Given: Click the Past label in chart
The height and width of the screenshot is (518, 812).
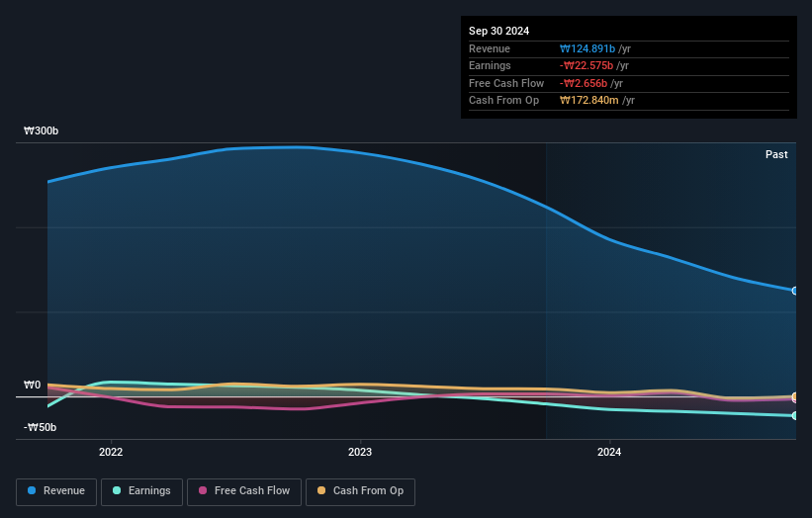Looking at the screenshot, I should point(776,154).
